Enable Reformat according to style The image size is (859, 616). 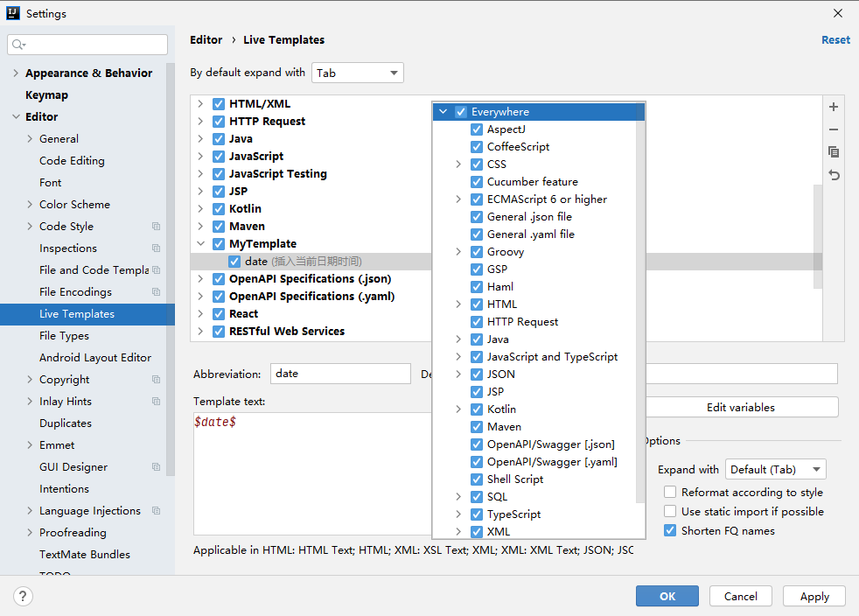670,493
